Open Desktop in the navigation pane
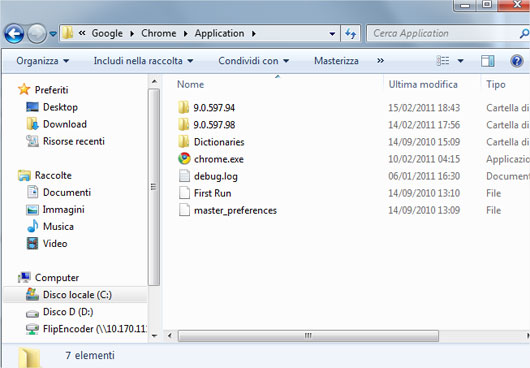530x368 pixels. (x=52, y=107)
